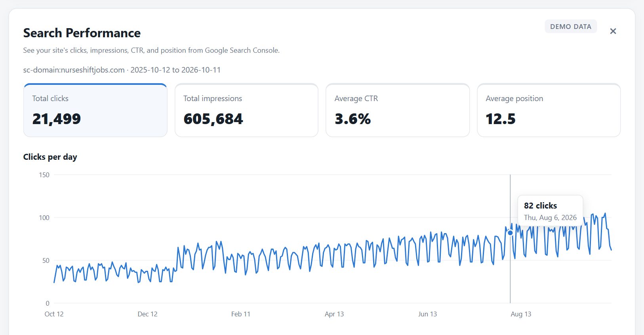Image resolution: width=644 pixels, height=335 pixels.
Task: Click the 'Oct 12' x-axis label
Action: (x=54, y=314)
